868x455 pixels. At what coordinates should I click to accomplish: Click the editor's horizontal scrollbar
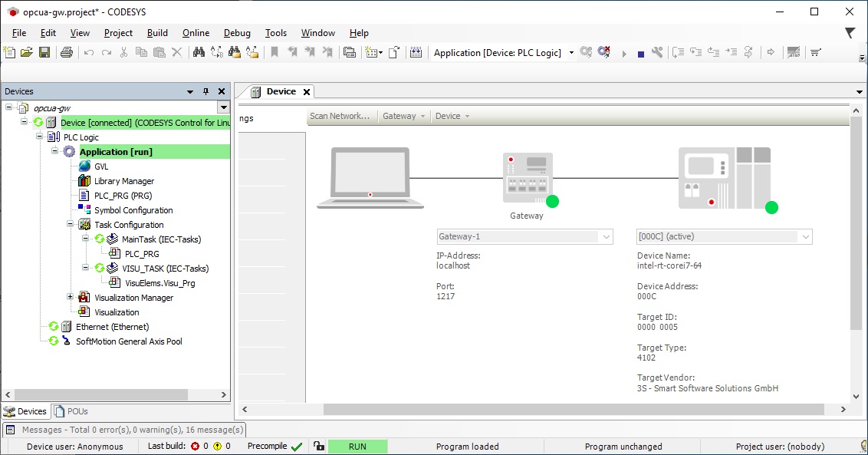pos(574,409)
